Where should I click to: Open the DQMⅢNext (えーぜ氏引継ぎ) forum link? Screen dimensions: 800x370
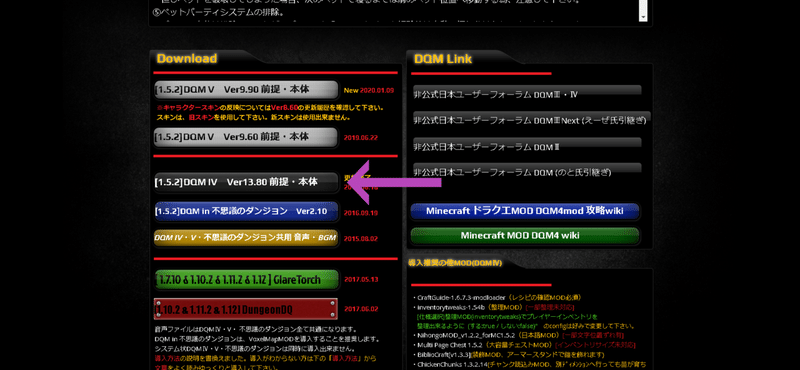(532, 120)
